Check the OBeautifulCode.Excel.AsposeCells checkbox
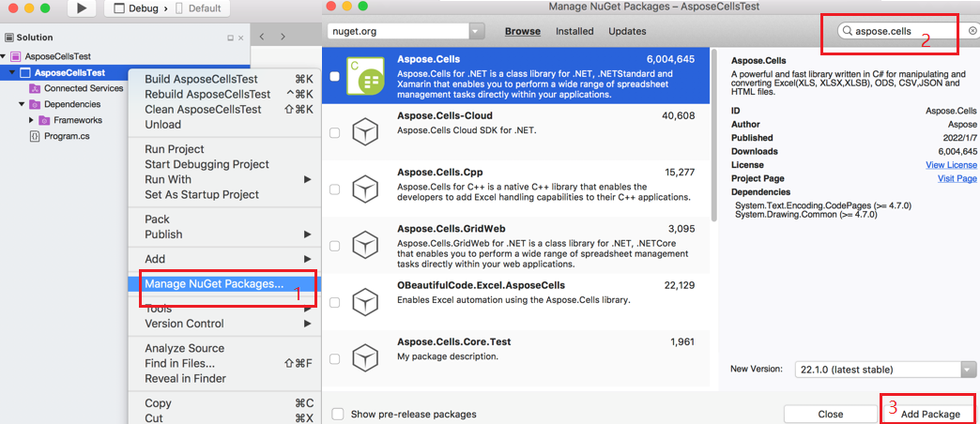 pos(335,302)
